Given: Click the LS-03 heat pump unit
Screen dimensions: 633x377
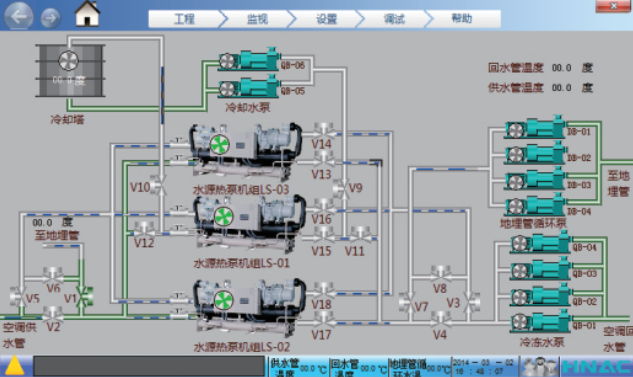Looking at the screenshot, I should point(245,152).
